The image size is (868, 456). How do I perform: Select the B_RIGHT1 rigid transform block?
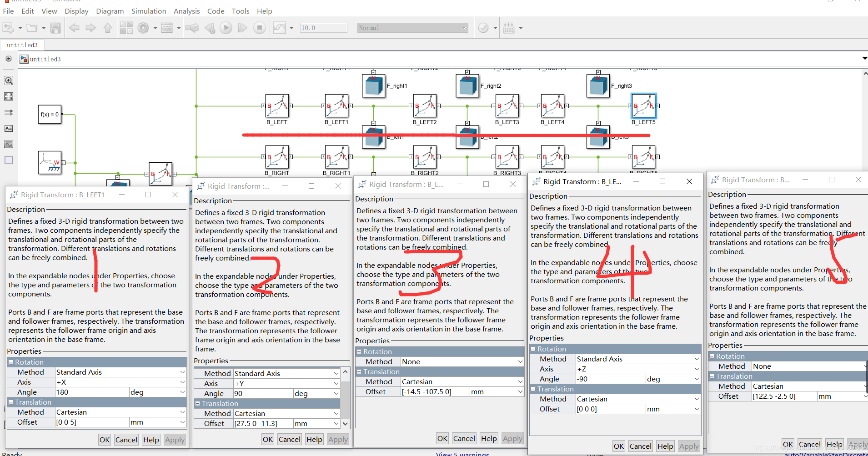(x=336, y=157)
